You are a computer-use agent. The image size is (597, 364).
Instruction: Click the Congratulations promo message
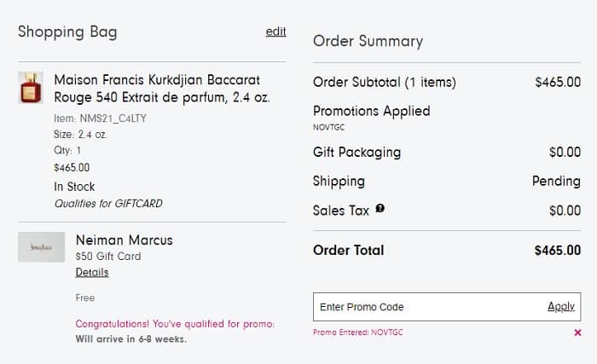coord(175,324)
